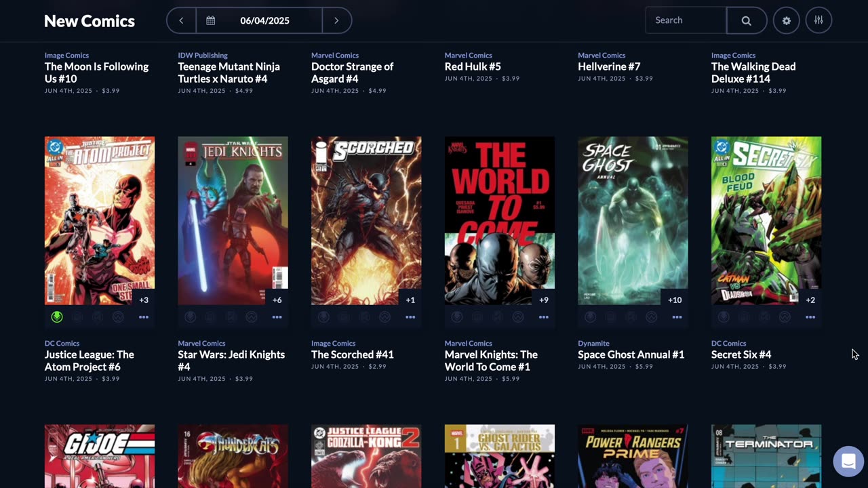Viewport: 868px width, 488px height.
Task: Open more options dots under Secret Six #4
Action: tap(810, 317)
